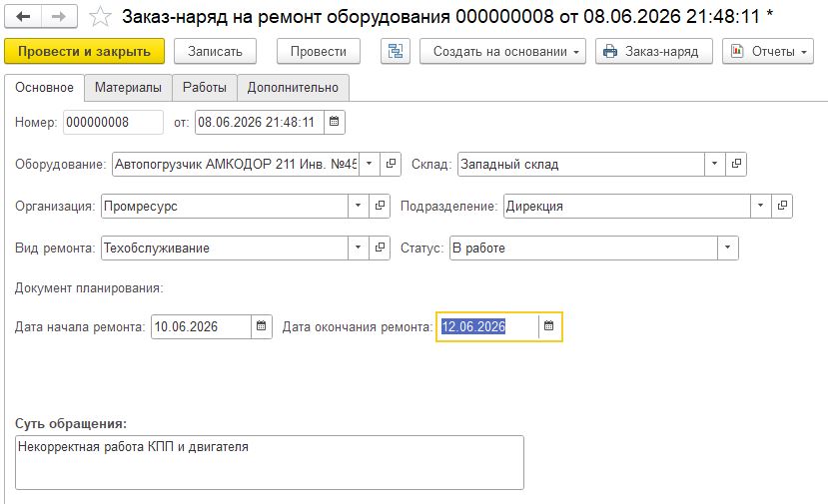Click into the document date field
Image resolution: width=828 pixels, height=504 pixels.
[x=260, y=122]
